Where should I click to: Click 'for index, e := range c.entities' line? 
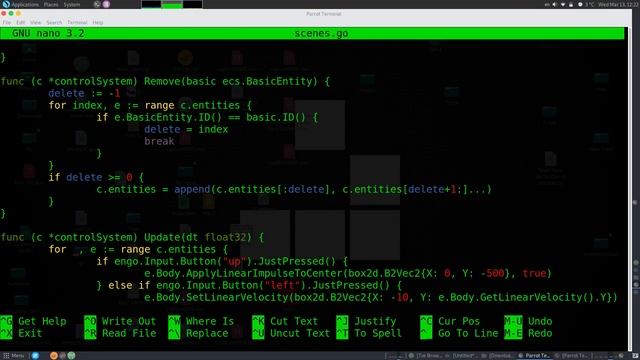pos(150,105)
